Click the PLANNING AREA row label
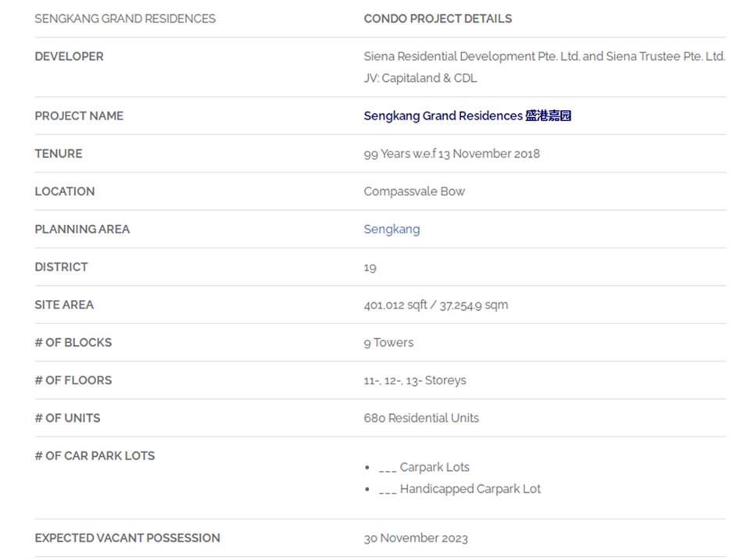 82,229
